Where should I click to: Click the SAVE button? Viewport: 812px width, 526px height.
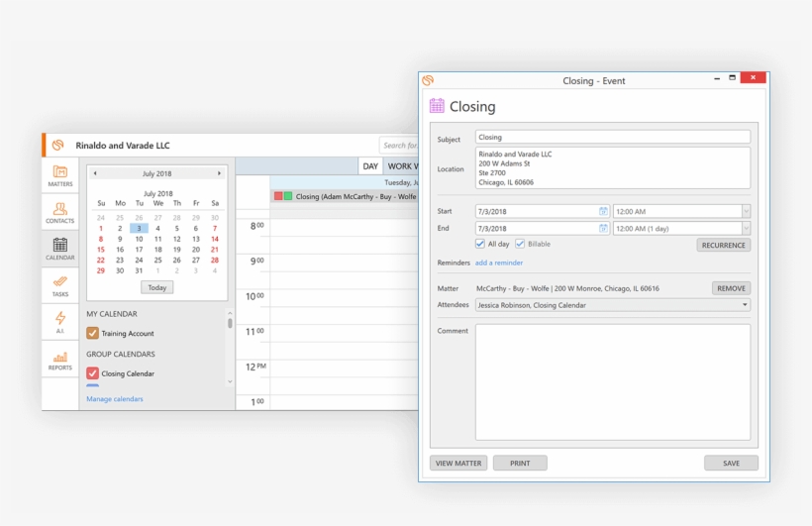click(x=731, y=463)
